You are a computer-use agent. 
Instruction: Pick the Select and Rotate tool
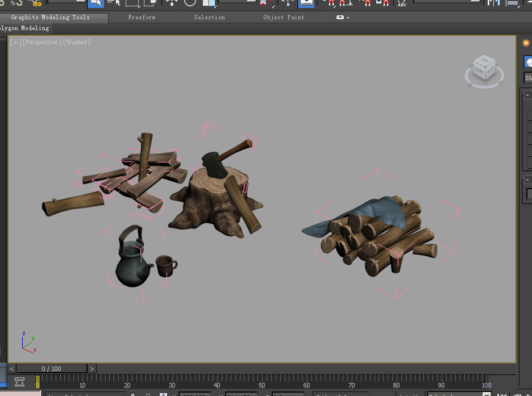pyautogui.click(x=190, y=3)
